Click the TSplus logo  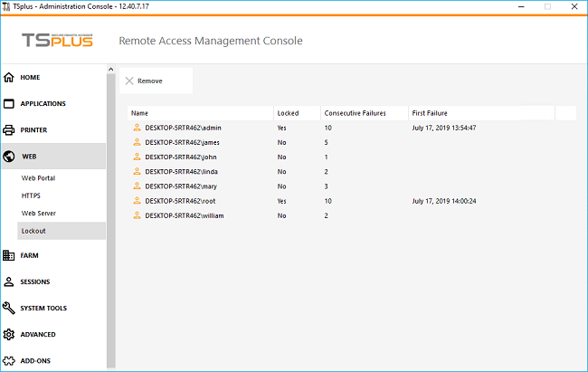tap(57, 40)
